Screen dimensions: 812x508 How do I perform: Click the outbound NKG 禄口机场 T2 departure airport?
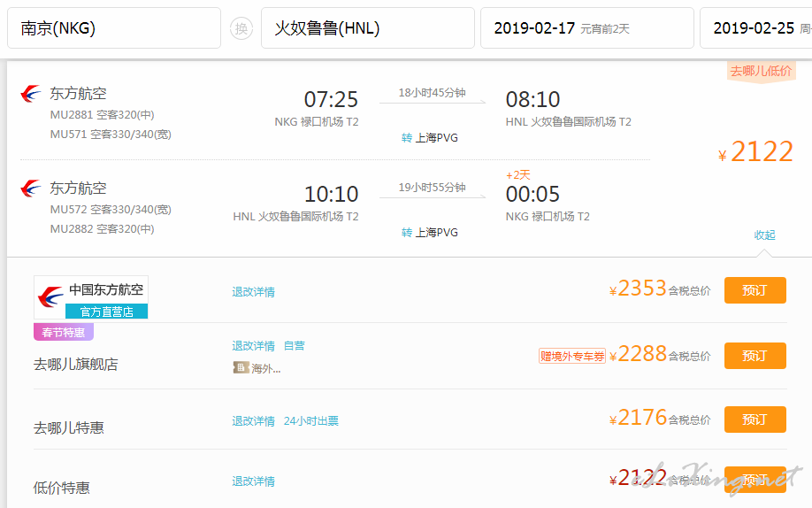coord(317,122)
